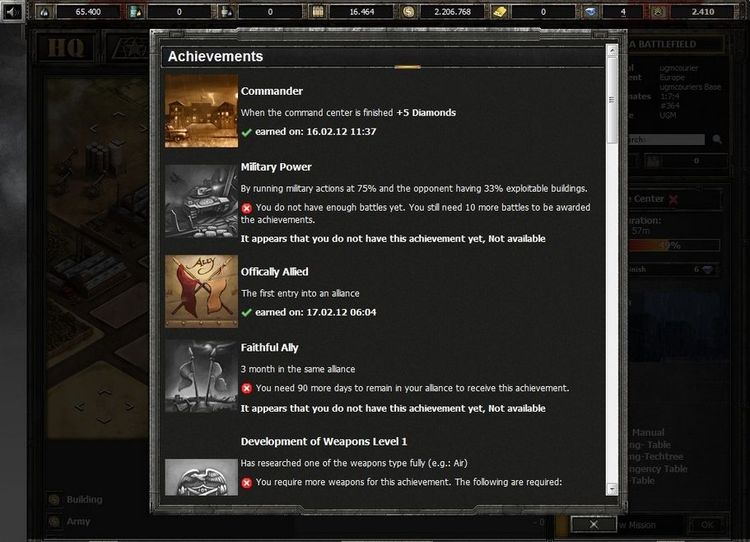Screen dimensions: 750x542
Task: Click the scroll up arrow in Achievements
Action: (x=612, y=50)
